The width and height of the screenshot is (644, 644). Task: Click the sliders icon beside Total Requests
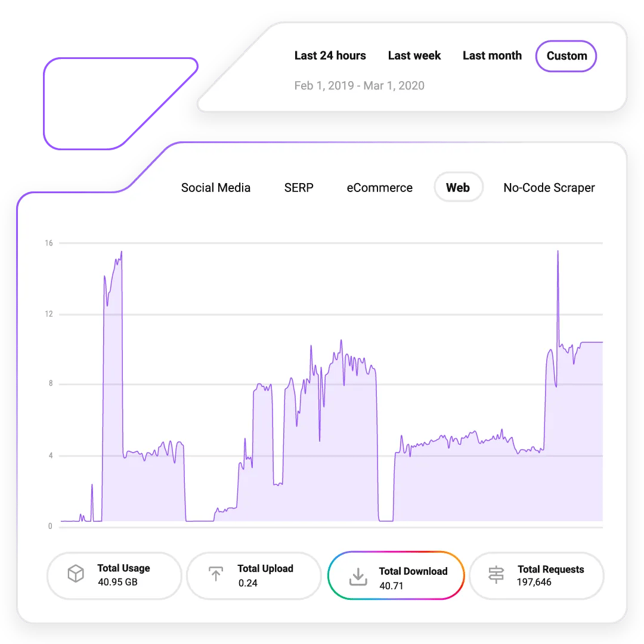pos(496,575)
